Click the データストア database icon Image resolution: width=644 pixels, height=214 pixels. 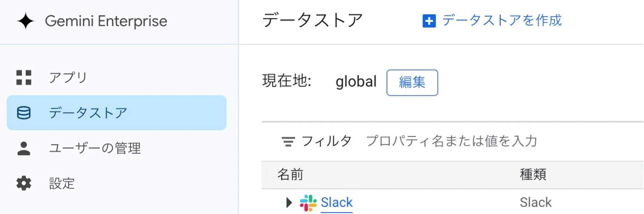[x=24, y=112]
